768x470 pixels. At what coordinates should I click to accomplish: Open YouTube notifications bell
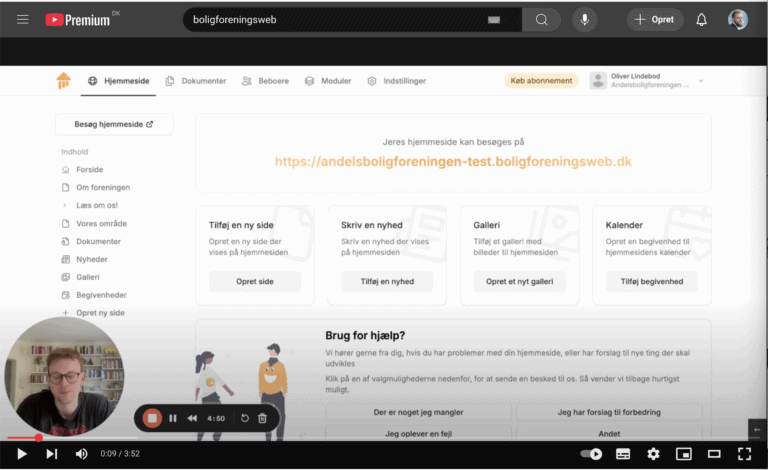701,20
